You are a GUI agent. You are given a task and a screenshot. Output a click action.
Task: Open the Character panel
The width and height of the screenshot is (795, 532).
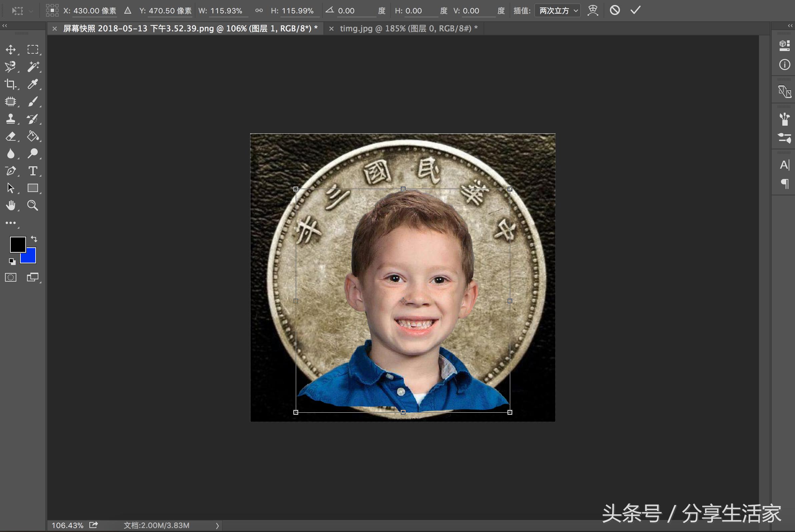pyautogui.click(x=784, y=165)
